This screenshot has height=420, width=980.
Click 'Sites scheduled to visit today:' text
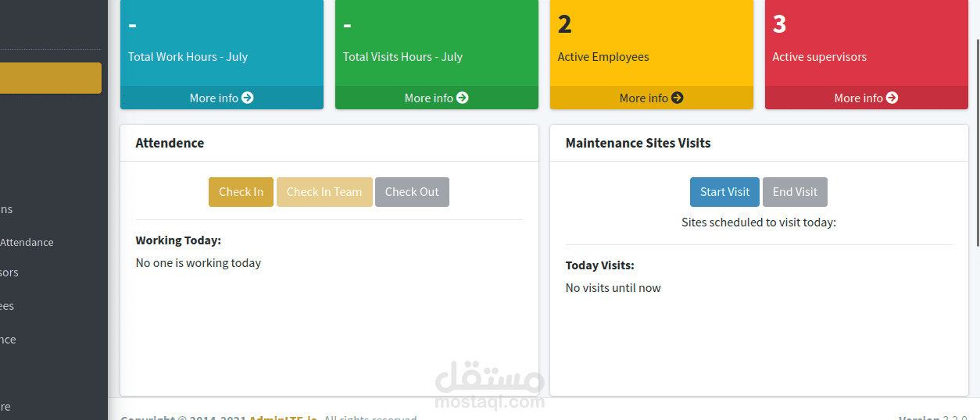tap(759, 222)
